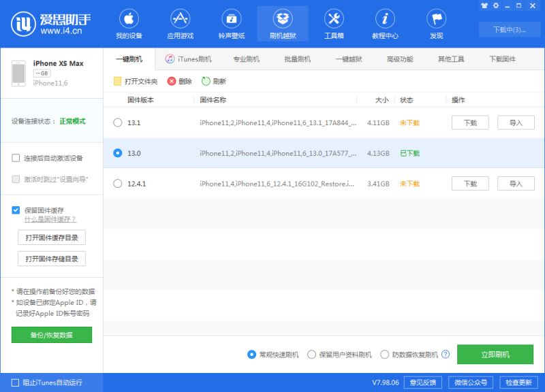The height and width of the screenshot is (392, 545).
Task: Click the 状态 column header
Action: 406,100
